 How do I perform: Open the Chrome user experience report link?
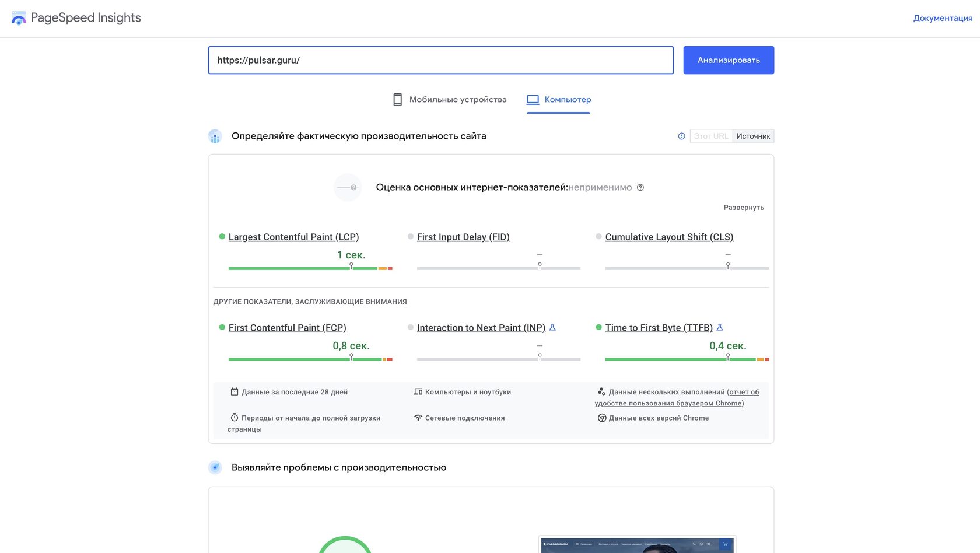(x=677, y=398)
